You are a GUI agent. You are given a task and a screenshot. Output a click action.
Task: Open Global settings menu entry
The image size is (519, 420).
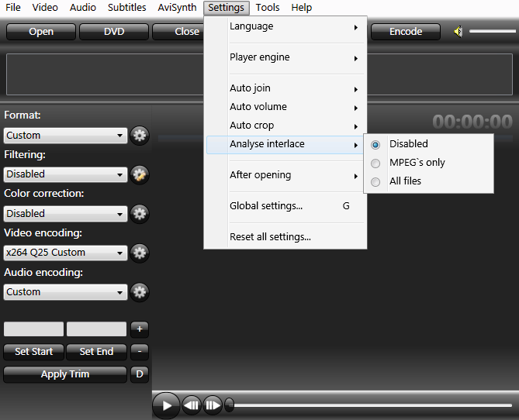point(266,206)
